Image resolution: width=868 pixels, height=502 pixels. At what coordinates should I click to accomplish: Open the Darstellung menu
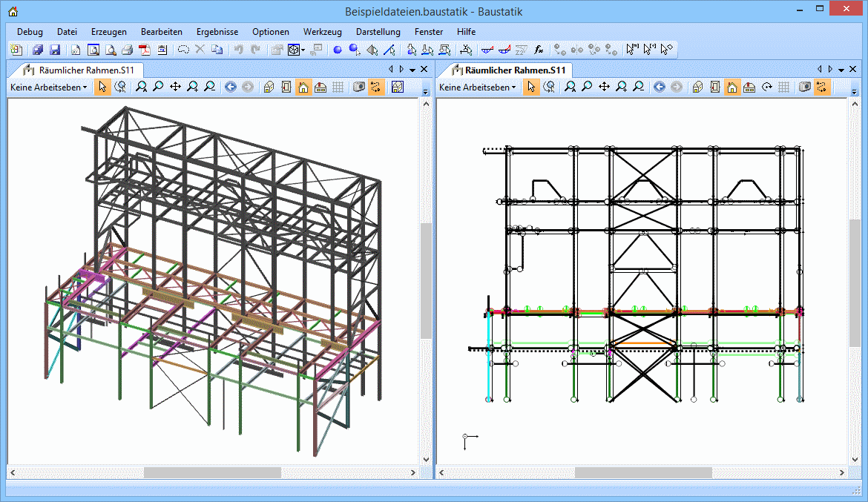tap(378, 32)
